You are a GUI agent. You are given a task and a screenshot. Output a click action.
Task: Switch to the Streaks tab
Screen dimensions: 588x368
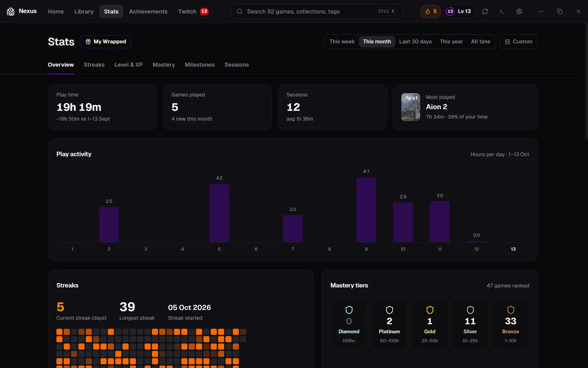[x=94, y=65]
